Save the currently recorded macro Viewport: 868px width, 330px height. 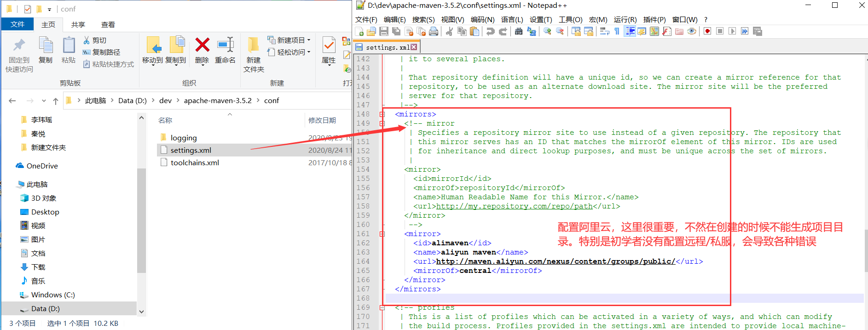pos(757,31)
